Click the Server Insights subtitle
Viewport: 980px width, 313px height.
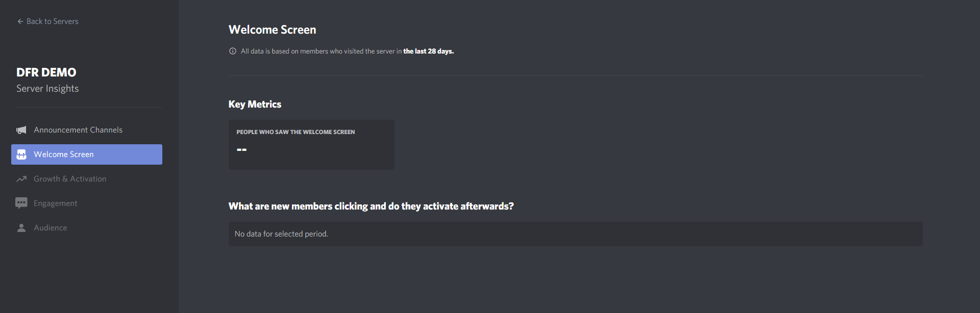tap(47, 89)
